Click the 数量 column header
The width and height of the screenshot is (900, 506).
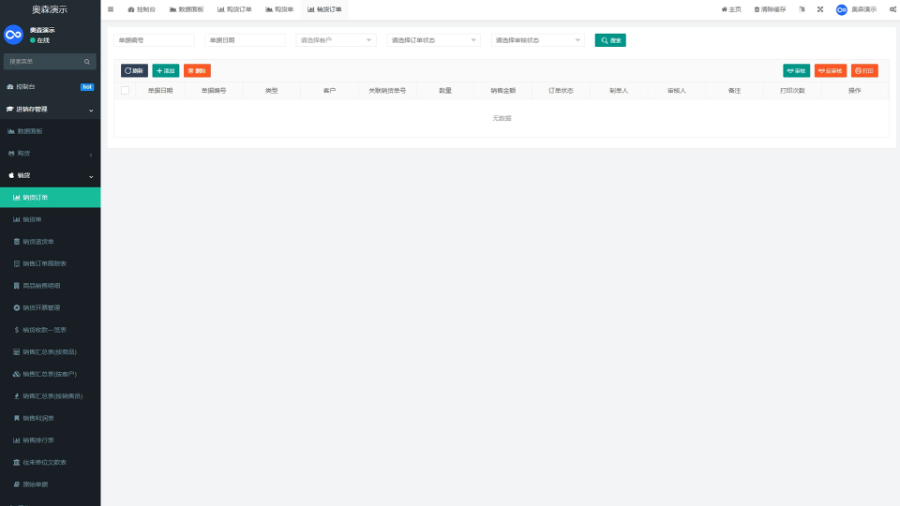click(x=445, y=91)
